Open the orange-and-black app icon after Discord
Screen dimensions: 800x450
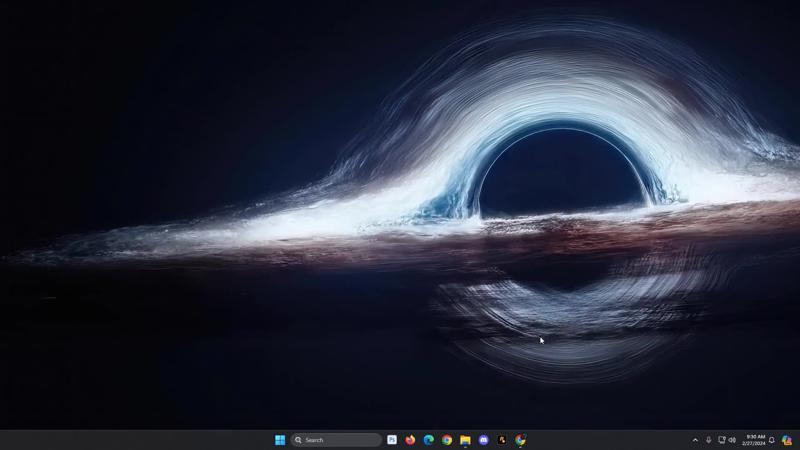502,440
